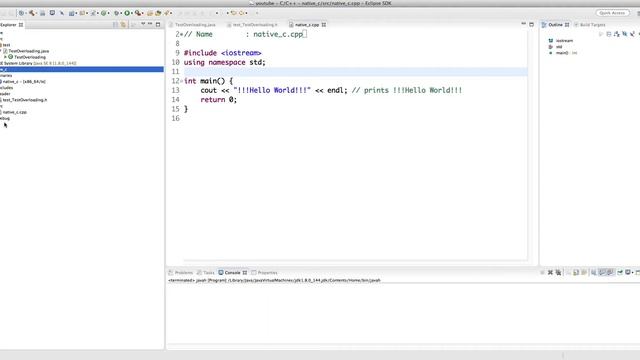Open the Explorer view menu dropdown

(x=143, y=24)
